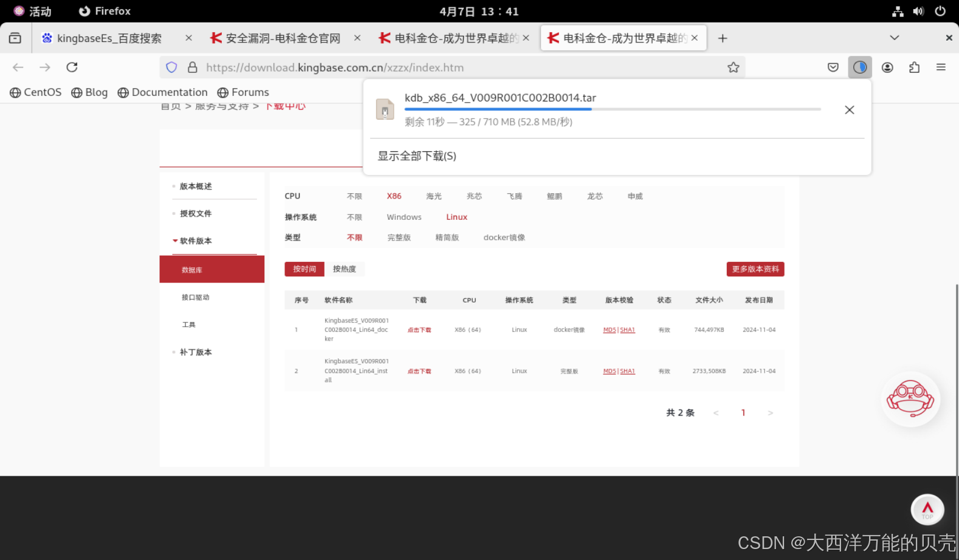Open the CentOS bookmark
Image resolution: width=959 pixels, height=560 pixels.
click(36, 92)
